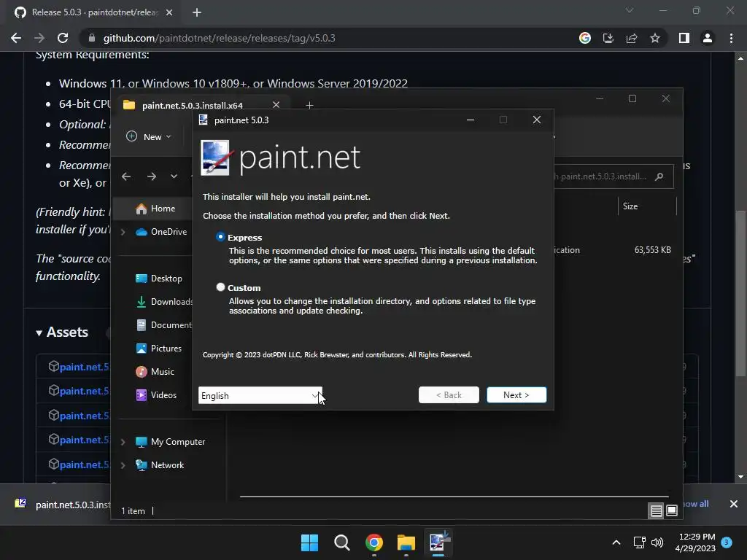Click the disabled Back button in installer
The width and height of the screenshot is (747, 560).
(449, 394)
